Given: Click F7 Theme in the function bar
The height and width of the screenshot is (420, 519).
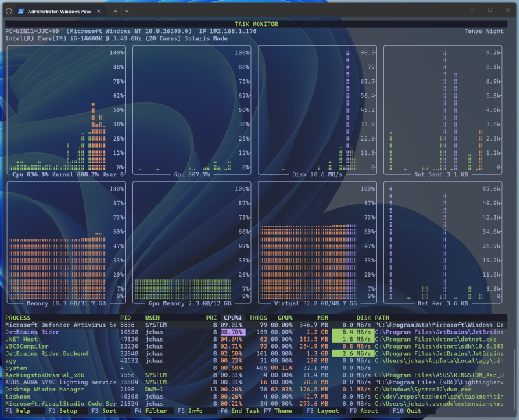Looking at the screenshot, I should pyautogui.click(x=278, y=411).
